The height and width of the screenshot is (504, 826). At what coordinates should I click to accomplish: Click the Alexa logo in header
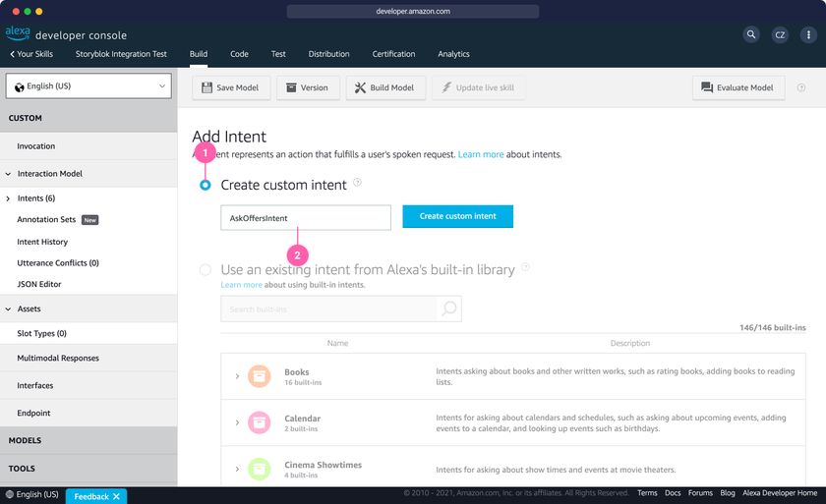click(x=18, y=32)
